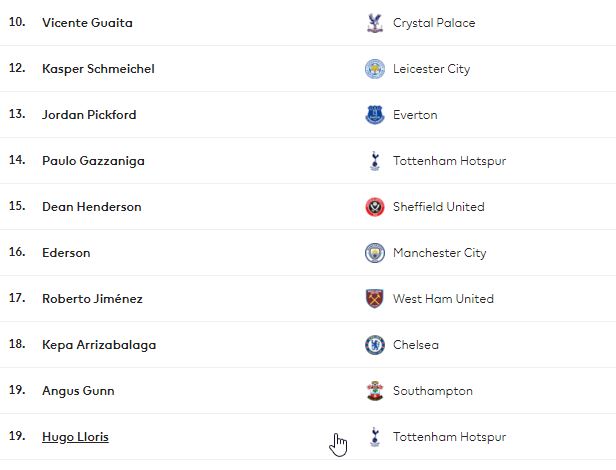Select Kasper Schmeichel player name
Screen dimensions: 616x470
pos(98,69)
